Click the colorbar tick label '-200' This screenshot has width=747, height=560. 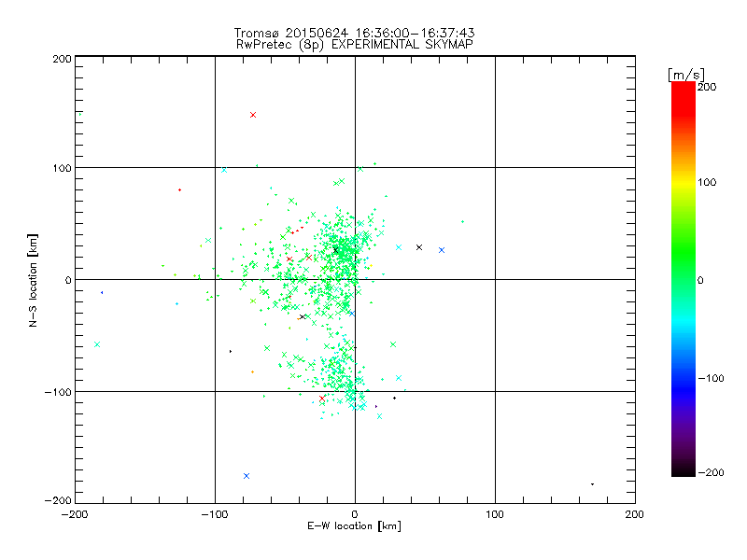pos(711,472)
